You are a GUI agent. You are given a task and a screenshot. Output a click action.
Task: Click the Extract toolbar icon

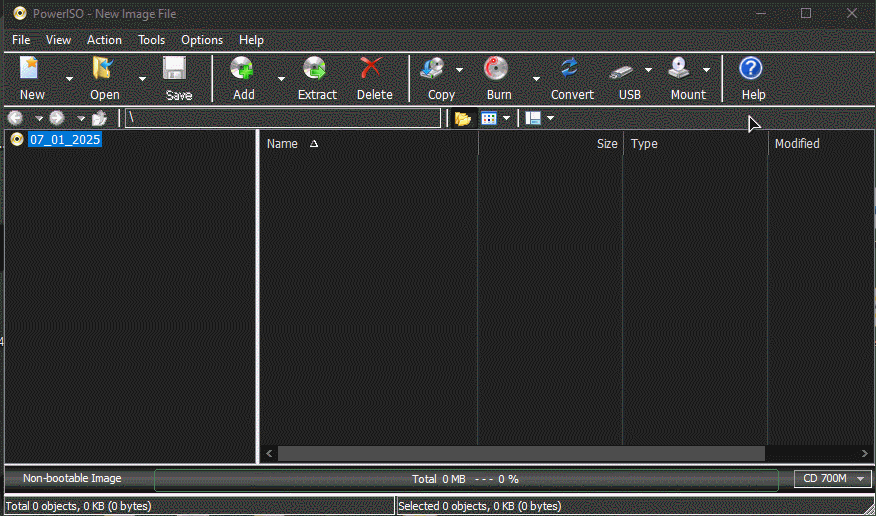(315, 69)
